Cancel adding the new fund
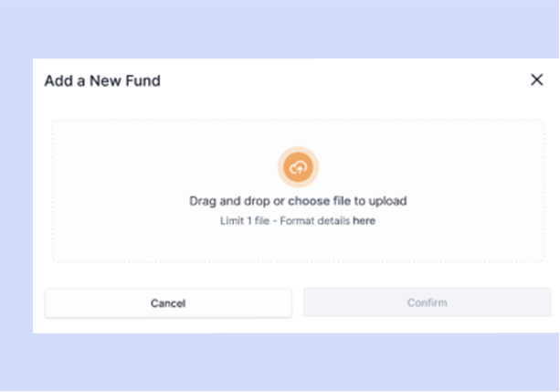Screen dimensions: 560x392 (x=168, y=303)
